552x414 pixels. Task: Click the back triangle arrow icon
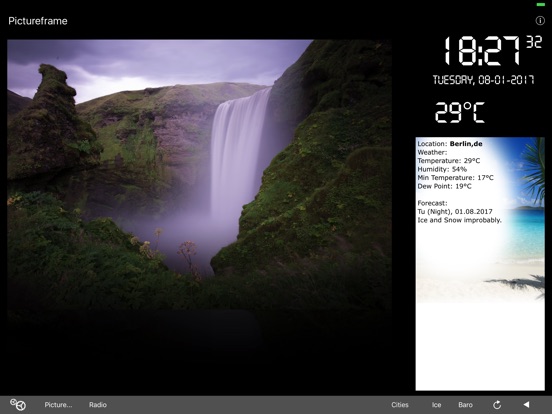click(x=526, y=404)
